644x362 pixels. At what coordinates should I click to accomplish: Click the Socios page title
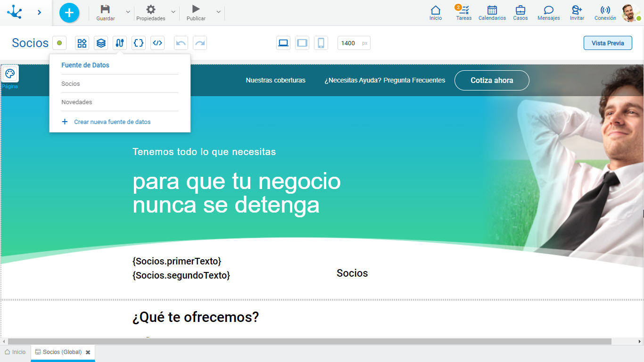click(30, 43)
